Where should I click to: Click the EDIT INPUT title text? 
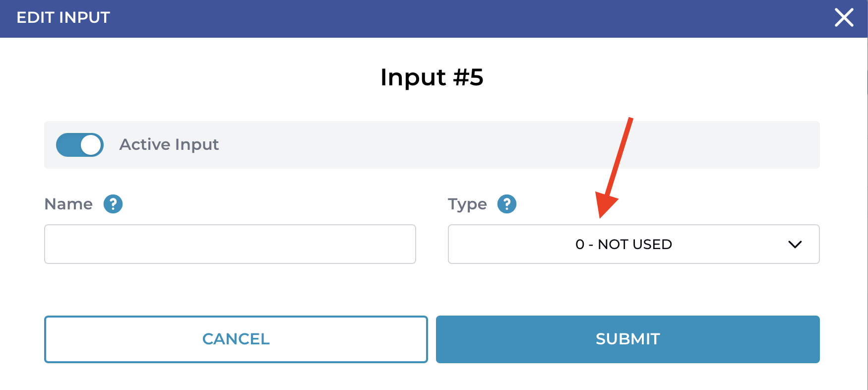63,18
